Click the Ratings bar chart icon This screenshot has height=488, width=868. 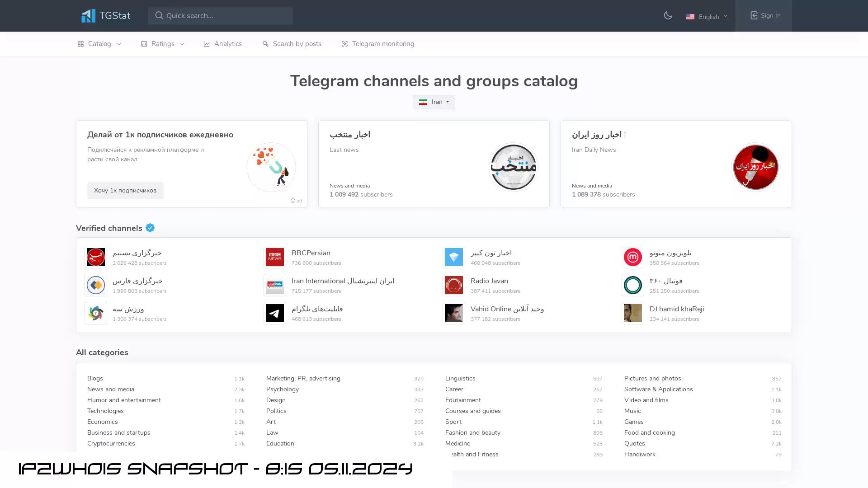click(144, 43)
